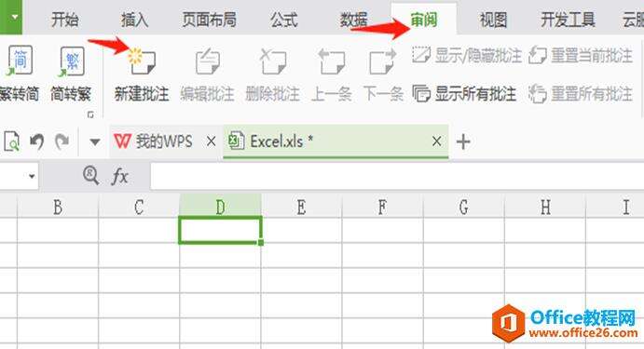Toggle 显示/隐藏批注
The width and height of the screenshot is (644, 349).
point(467,55)
